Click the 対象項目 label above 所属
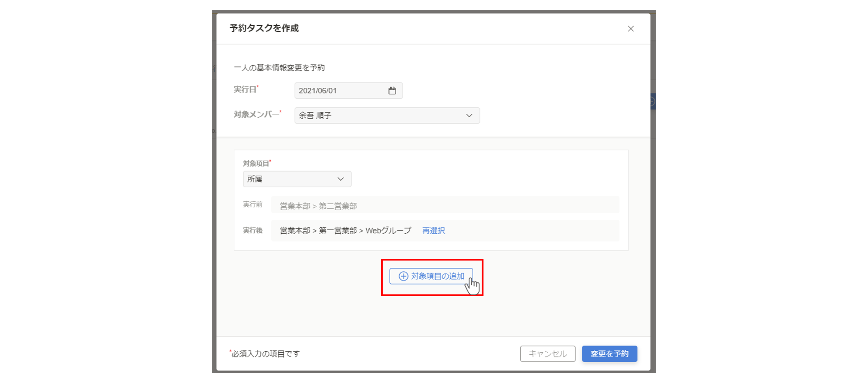Viewport: 868px width, 383px height. pyautogui.click(x=256, y=164)
